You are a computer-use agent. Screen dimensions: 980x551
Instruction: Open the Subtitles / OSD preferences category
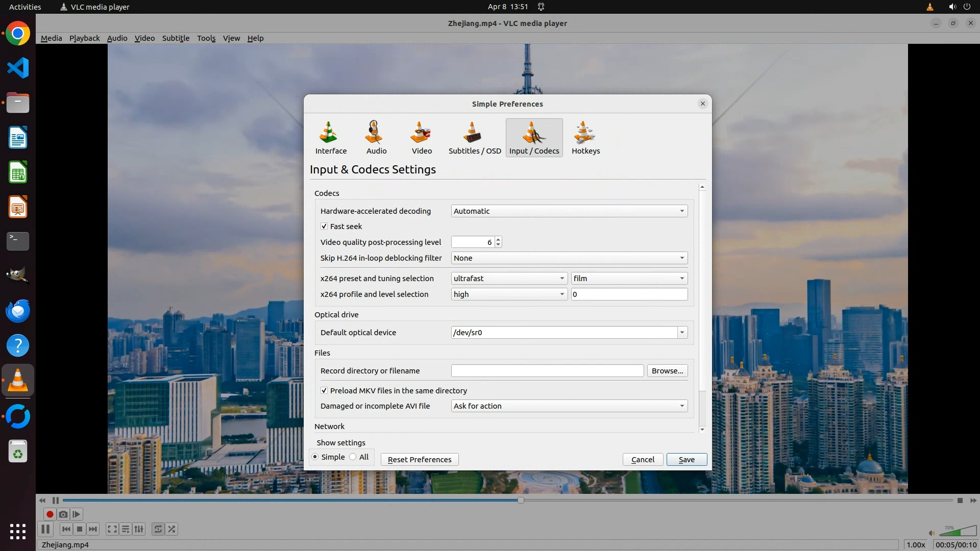[x=474, y=138]
